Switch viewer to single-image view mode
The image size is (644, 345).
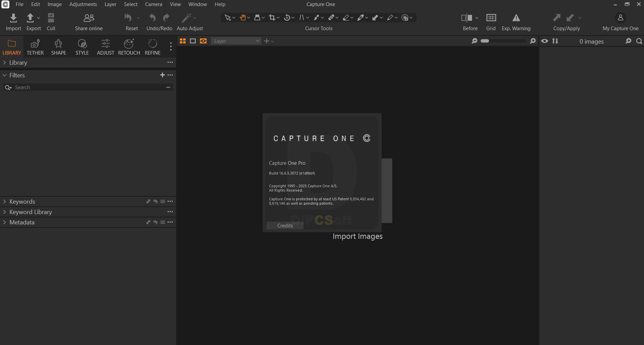(x=193, y=41)
